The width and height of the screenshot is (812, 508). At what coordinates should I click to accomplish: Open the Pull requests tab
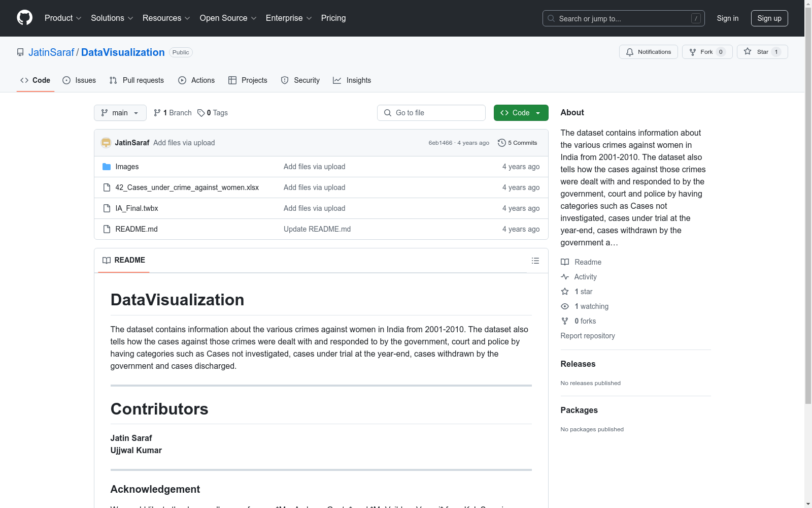pyautogui.click(x=137, y=80)
